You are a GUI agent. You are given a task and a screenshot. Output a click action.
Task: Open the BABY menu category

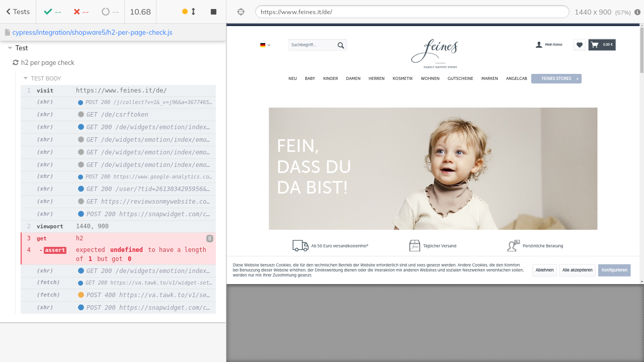[310, 78]
